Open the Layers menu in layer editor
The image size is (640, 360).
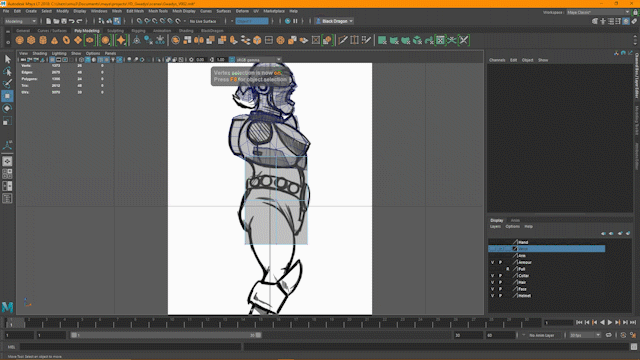[x=495, y=227]
